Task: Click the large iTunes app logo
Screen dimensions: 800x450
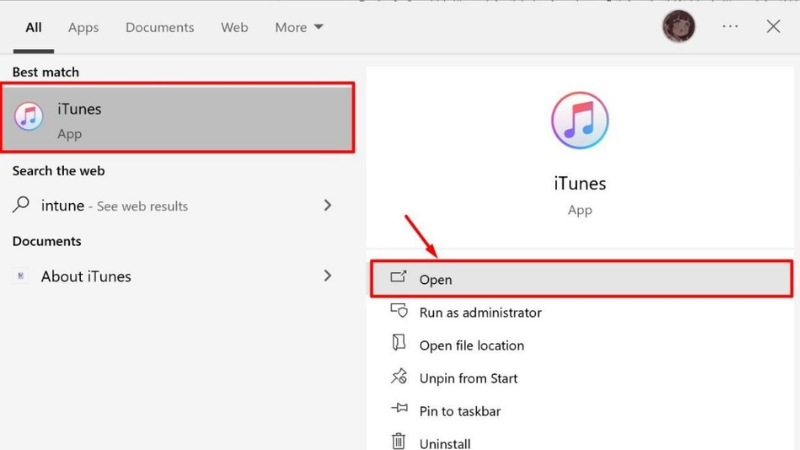Action: pos(580,120)
